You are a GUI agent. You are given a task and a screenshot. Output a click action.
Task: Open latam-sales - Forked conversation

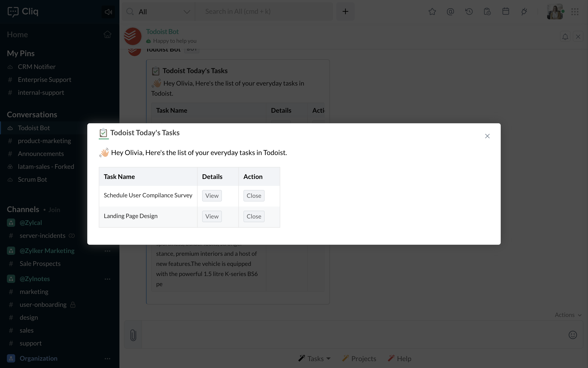pos(46,167)
